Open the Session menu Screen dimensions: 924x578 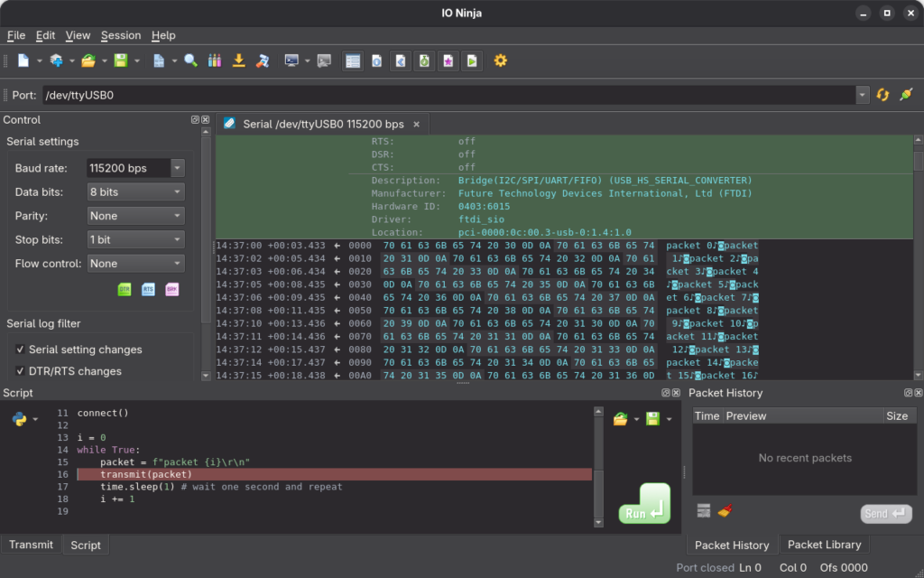[x=121, y=35]
